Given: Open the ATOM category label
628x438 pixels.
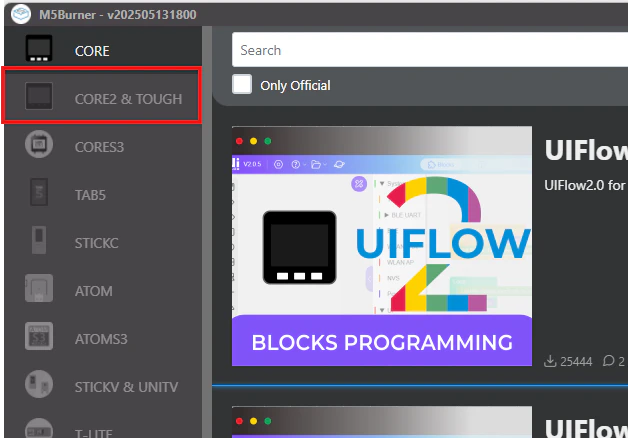Looking at the screenshot, I should pyautogui.click(x=94, y=291).
